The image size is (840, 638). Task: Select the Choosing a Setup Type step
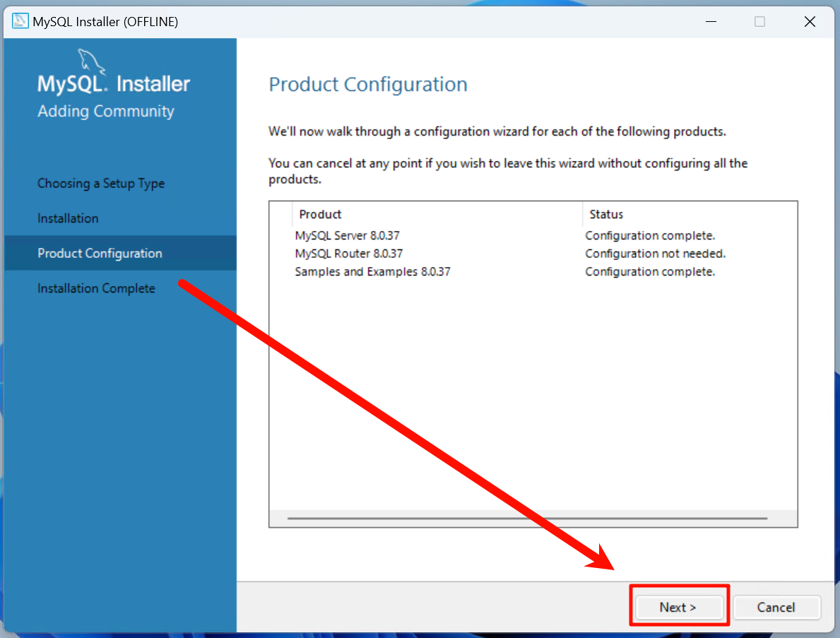tap(101, 183)
